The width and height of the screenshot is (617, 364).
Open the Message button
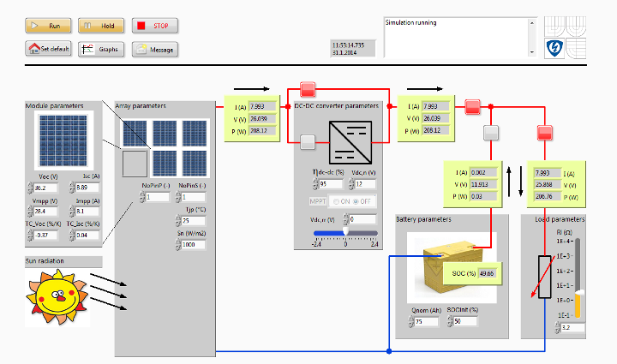pos(154,49)
